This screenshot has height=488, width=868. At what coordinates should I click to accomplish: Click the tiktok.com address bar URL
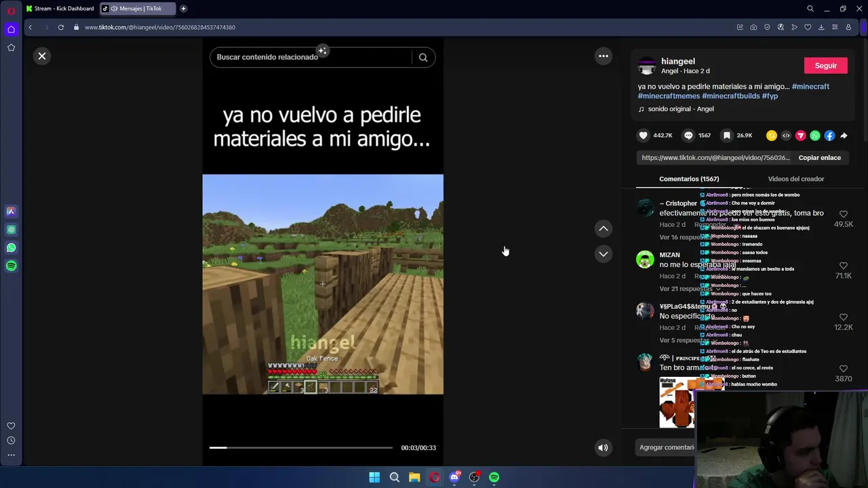160,27
